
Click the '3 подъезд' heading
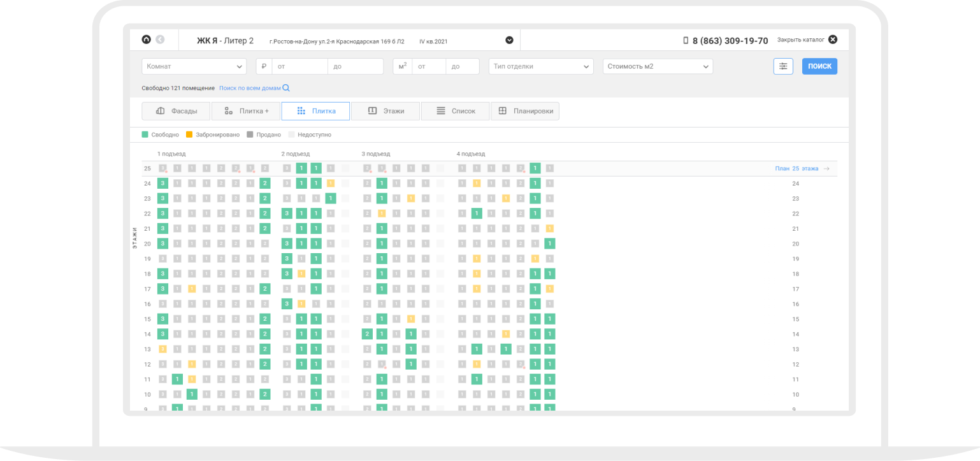coord(376,154)
